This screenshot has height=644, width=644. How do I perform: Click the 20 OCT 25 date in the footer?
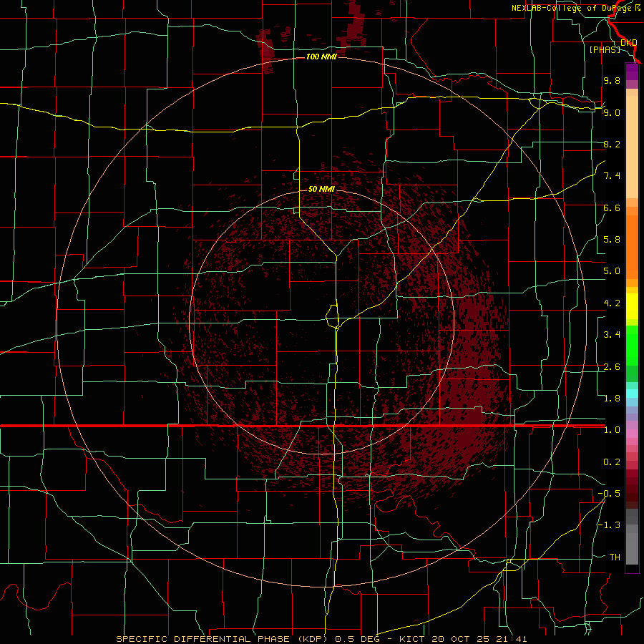(462, 639)
